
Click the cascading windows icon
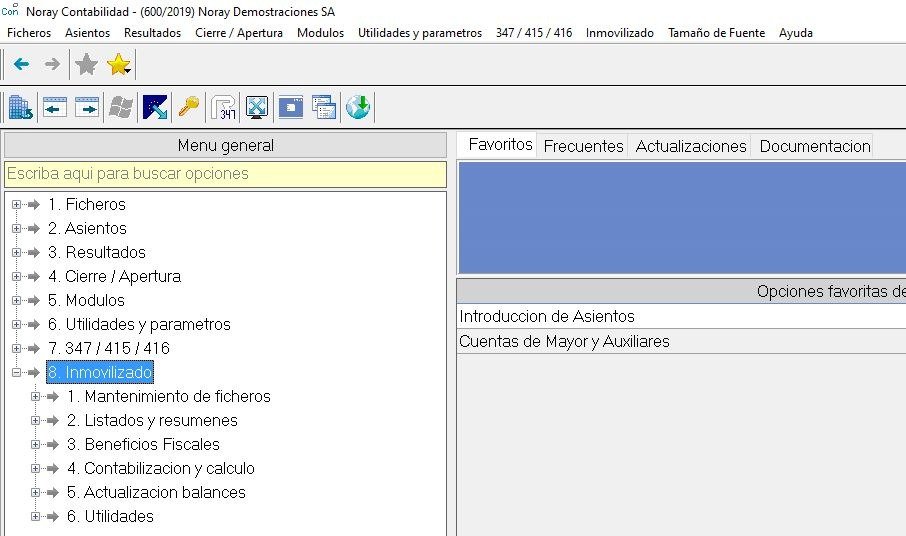pyautogui.click(x=324, y=107)
